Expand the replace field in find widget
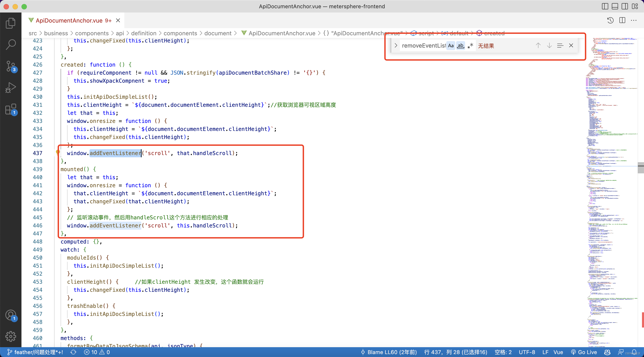 (396, 46)
